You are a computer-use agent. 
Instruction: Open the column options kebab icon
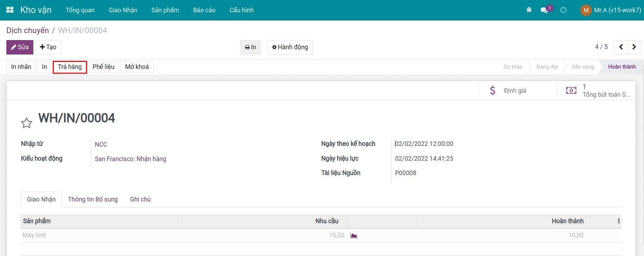[x=619, y=221]
